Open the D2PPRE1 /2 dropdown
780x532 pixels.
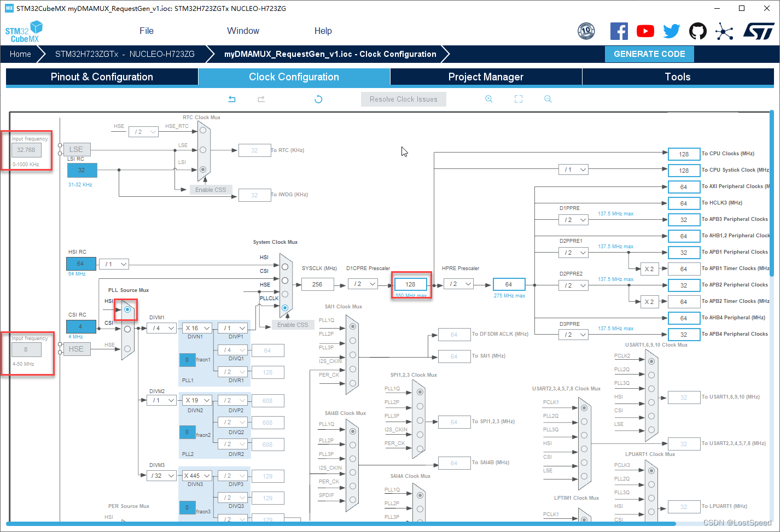tap(573, 253)
